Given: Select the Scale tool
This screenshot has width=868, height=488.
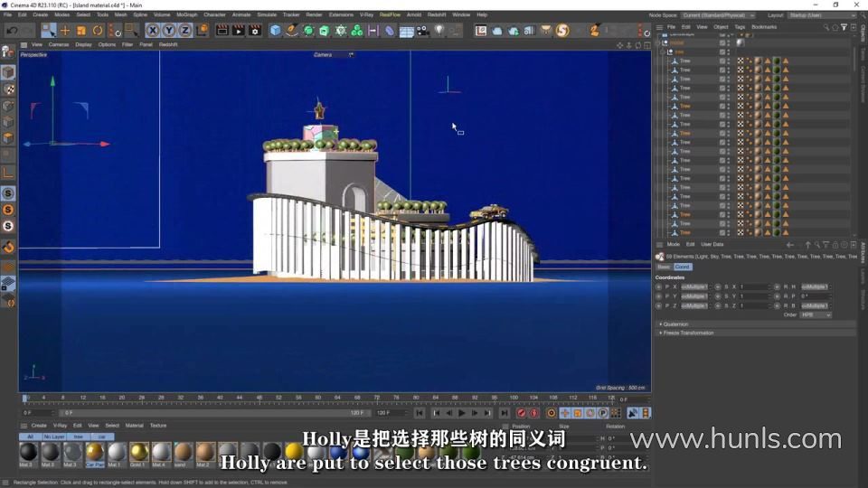Looking at the screenshot, I should [x=81, y=31].
